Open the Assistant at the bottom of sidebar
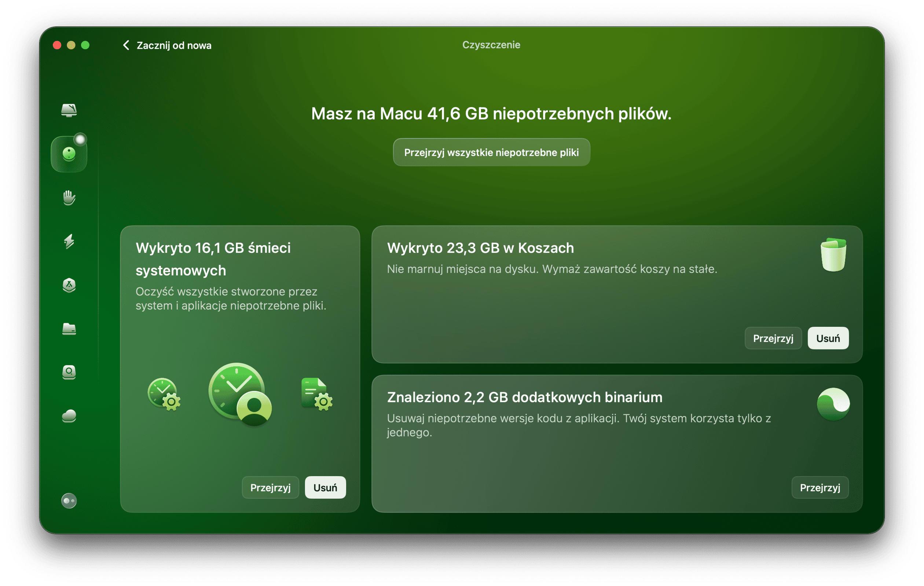 69,501
